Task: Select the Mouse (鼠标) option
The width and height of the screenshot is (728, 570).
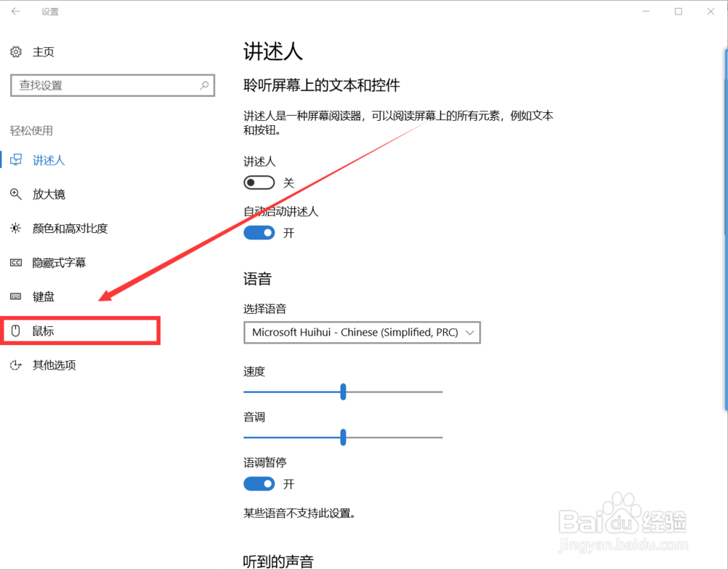Action: click(43, 330)
